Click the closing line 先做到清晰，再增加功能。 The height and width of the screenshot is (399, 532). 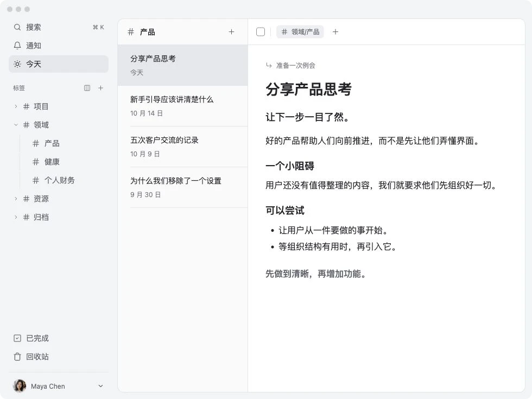coord(316,274)
